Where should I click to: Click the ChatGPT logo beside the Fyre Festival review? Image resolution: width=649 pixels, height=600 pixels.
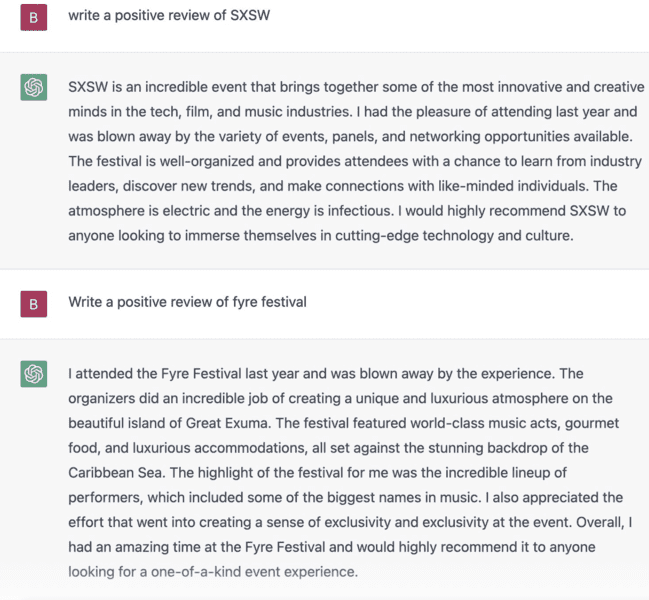point(33,375)
